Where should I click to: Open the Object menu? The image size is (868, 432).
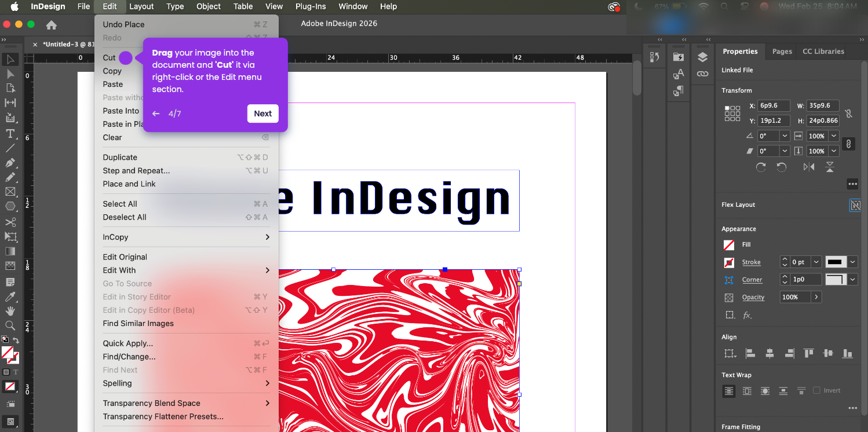(209, 6)
